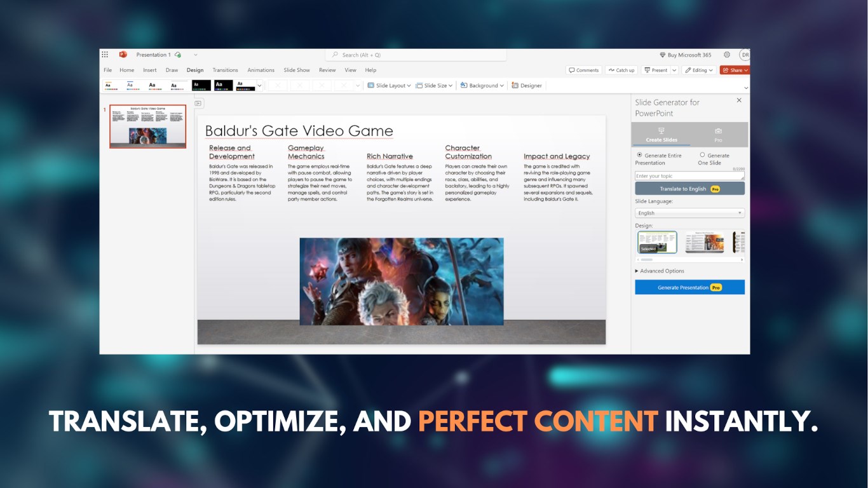Click the Comments button
Viewport: 868px width, 488px height.
pyautogui.click(x=583, y=70)
